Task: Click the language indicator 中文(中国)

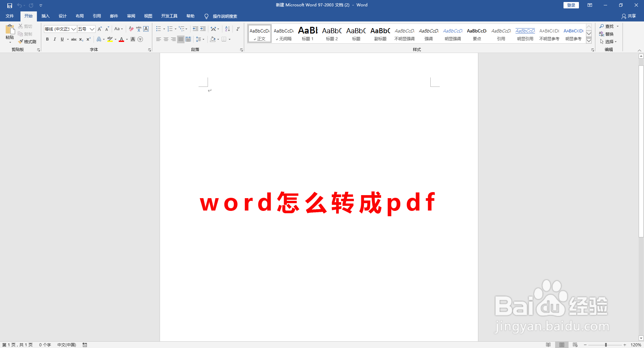Action: (67, 345)
